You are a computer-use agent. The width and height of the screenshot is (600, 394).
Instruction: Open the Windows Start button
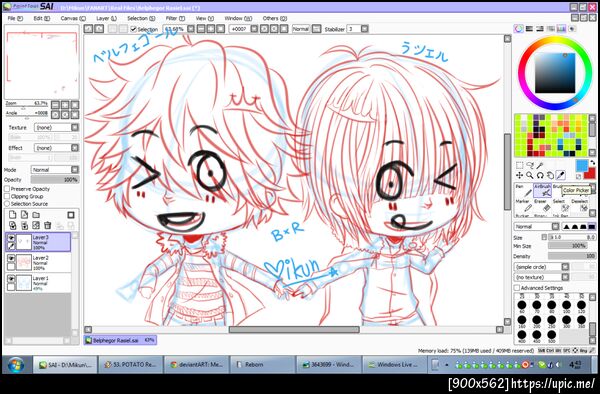[15, 365]
